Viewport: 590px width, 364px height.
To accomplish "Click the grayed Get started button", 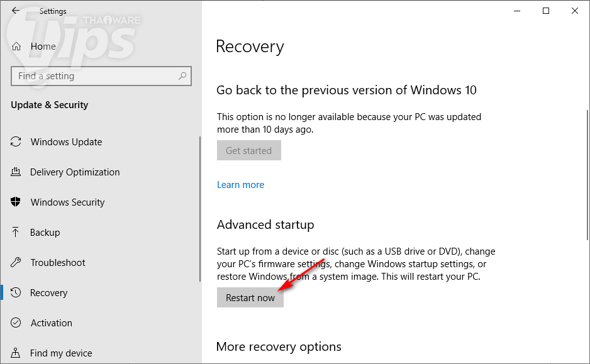I will [249, 151].
